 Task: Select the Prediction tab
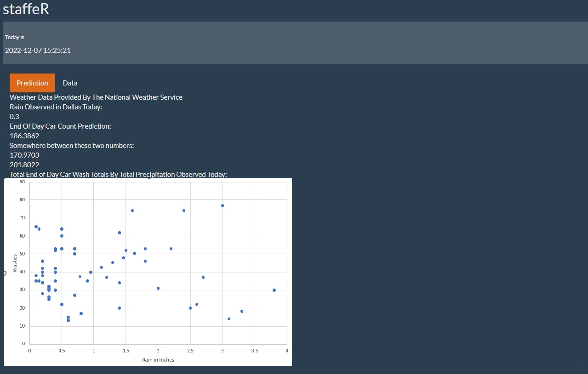pos(32,83)
